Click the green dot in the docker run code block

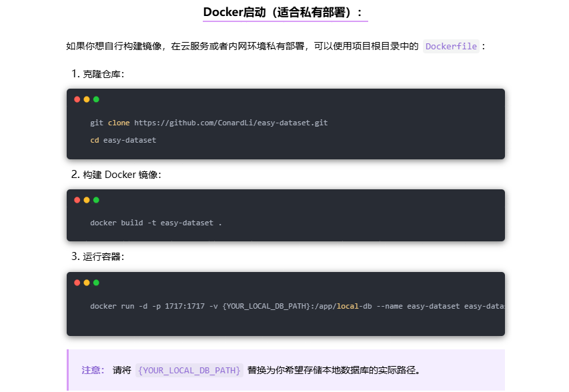coord(96,283)
